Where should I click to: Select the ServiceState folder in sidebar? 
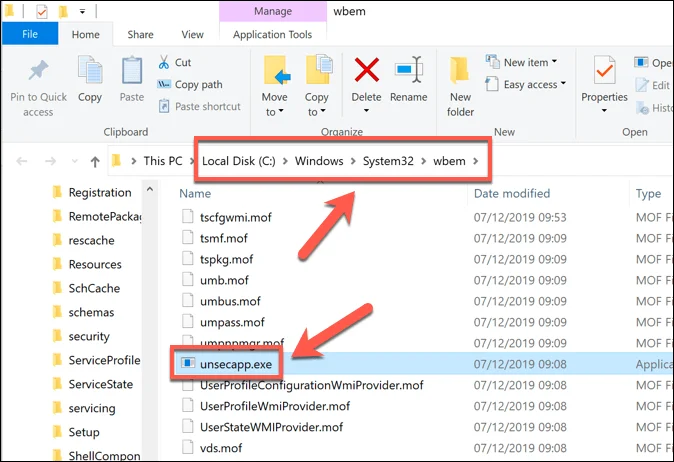click(92, 384)
